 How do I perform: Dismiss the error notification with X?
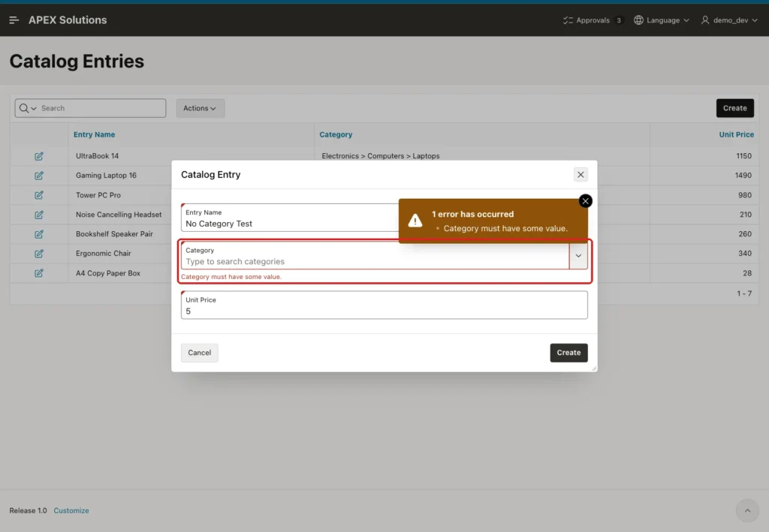[585, 201]
